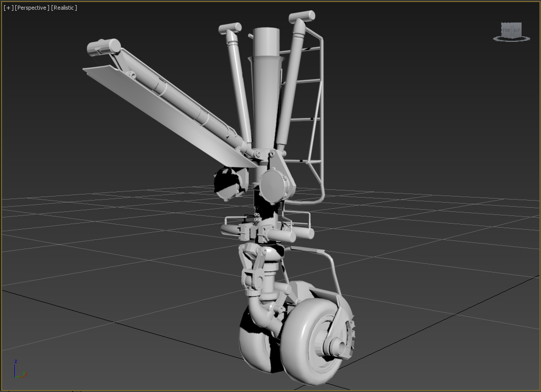Screen dimensions: 541x392
Task: Select the round landing light disc
Action: point(275,185)
